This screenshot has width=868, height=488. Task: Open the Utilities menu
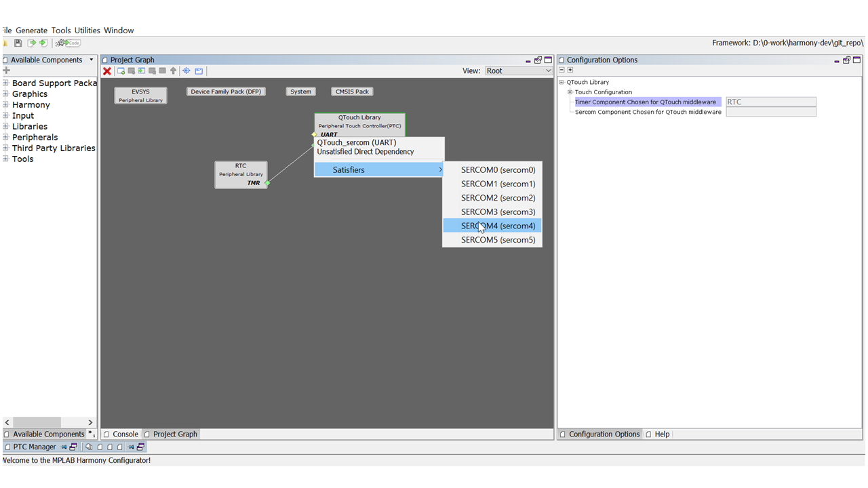(87, 30)
